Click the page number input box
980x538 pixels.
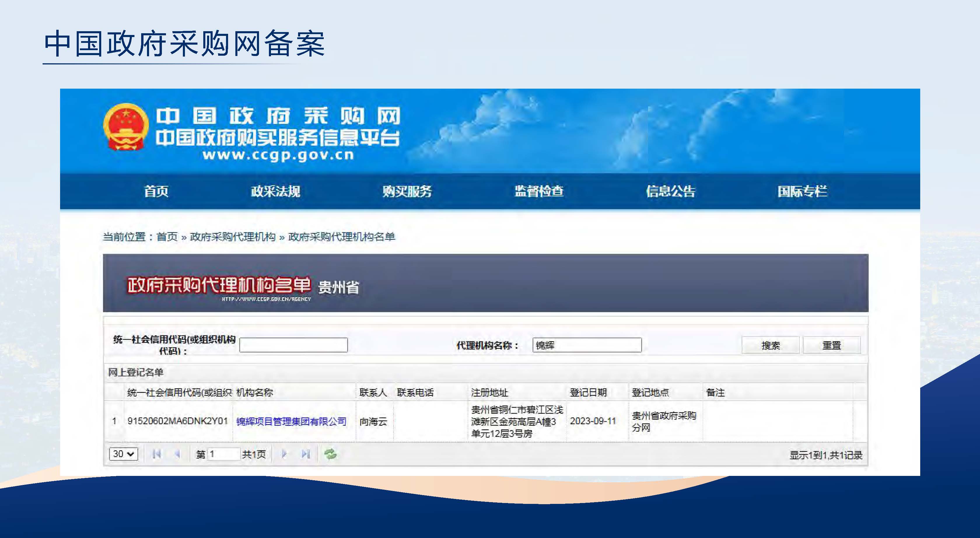click(224, 454)
